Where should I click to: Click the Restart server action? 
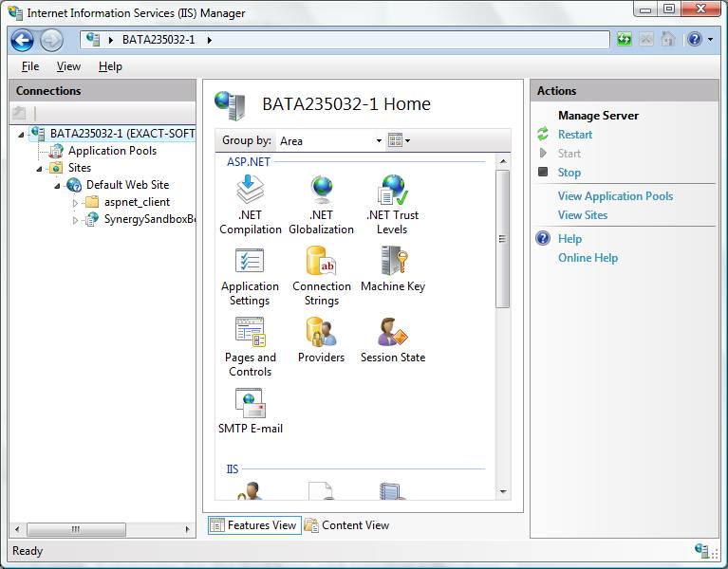click(575, 135)
